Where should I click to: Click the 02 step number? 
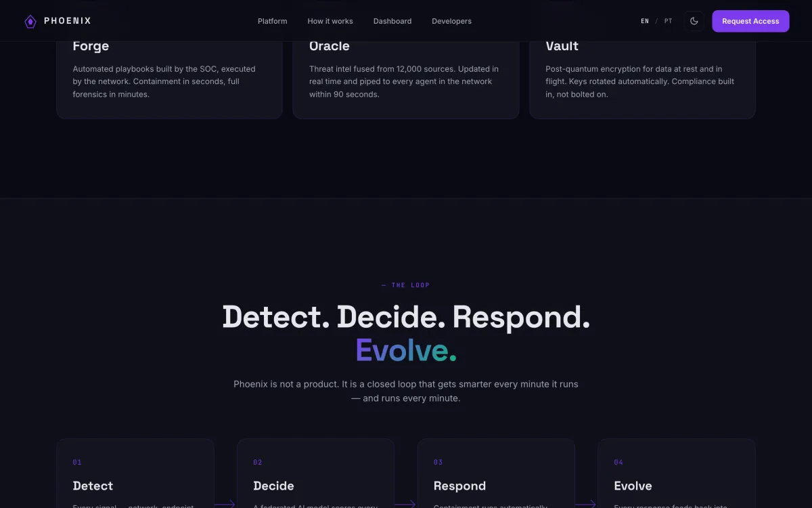click(x=258, y=463)
